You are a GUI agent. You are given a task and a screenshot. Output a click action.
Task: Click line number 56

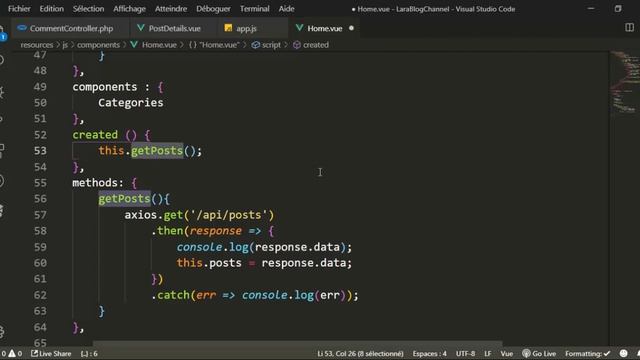coord(40,199)
